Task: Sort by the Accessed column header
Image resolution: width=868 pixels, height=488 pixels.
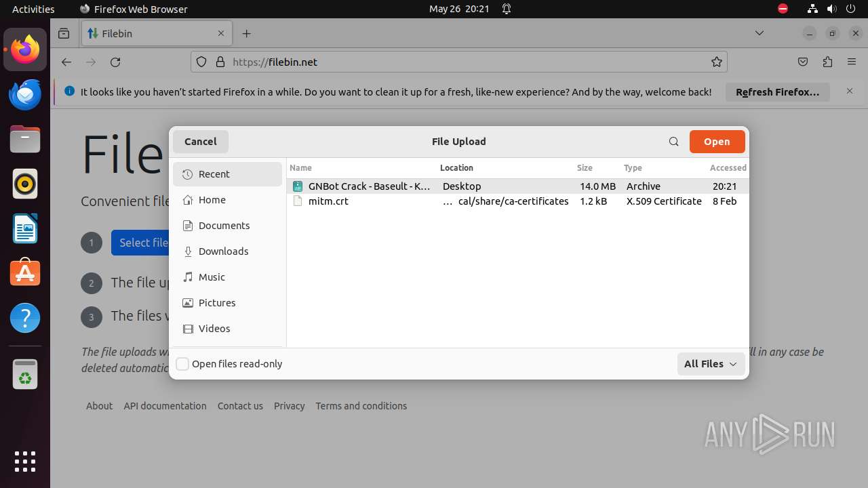Action: (x=728, y=167)
